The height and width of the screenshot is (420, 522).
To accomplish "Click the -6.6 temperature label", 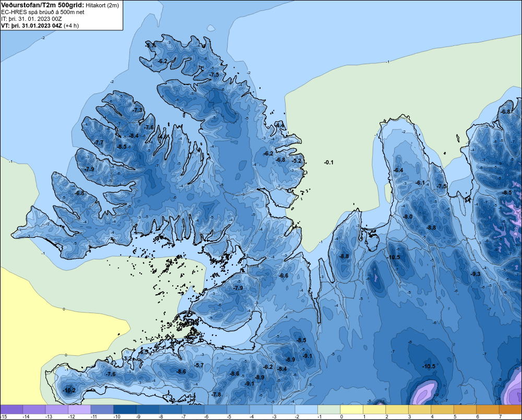I will [283, 275].
